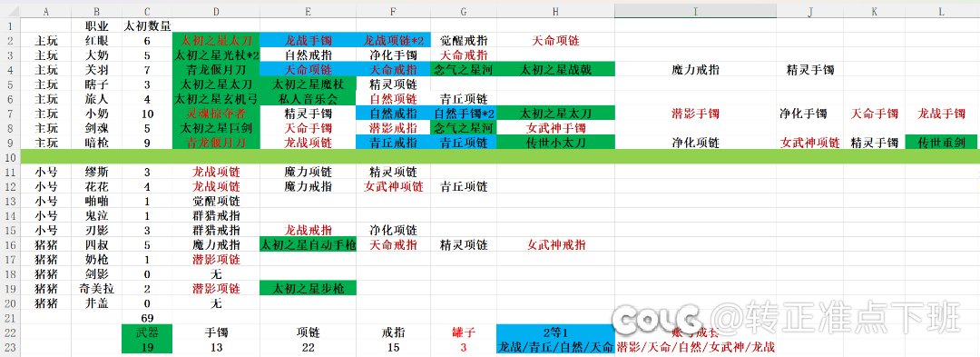Select column D header
The width and height of the screenshot is (980, 357).
click(x=216, y=11)
